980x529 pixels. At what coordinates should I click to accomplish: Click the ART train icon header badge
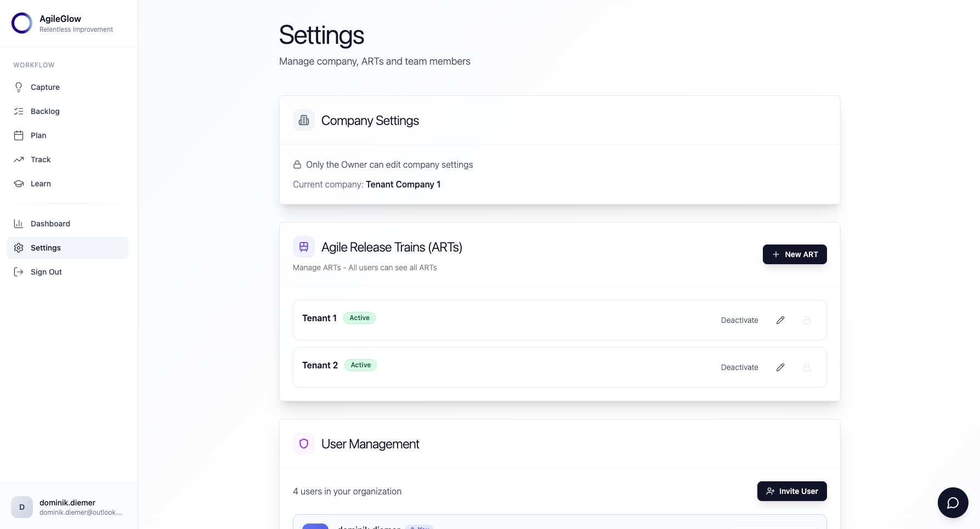[x=303, y=247]
